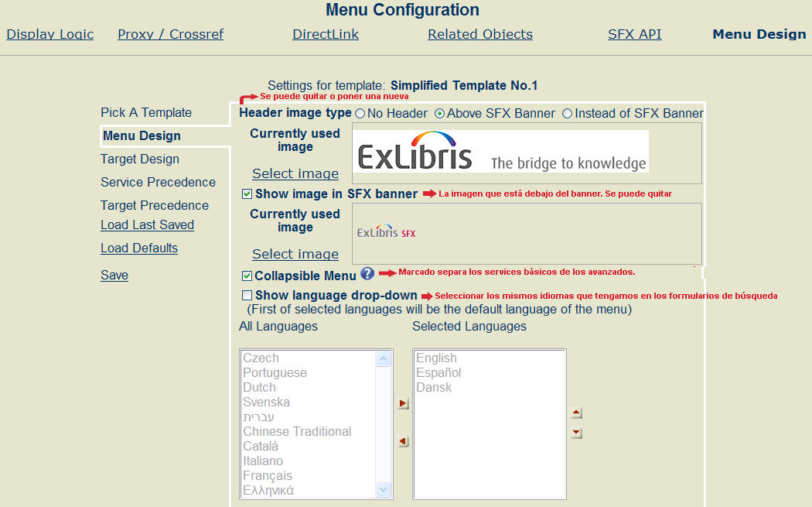Go to Proxy / Crossref tab
This screenshot has height=507, width=812.
(x=171, y=34)
